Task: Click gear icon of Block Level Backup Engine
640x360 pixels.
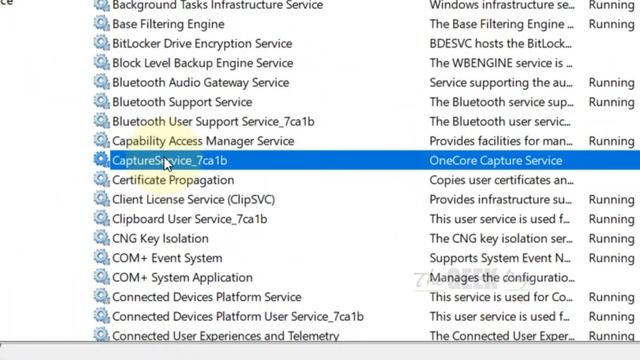Action: click(x=102, y=63)
